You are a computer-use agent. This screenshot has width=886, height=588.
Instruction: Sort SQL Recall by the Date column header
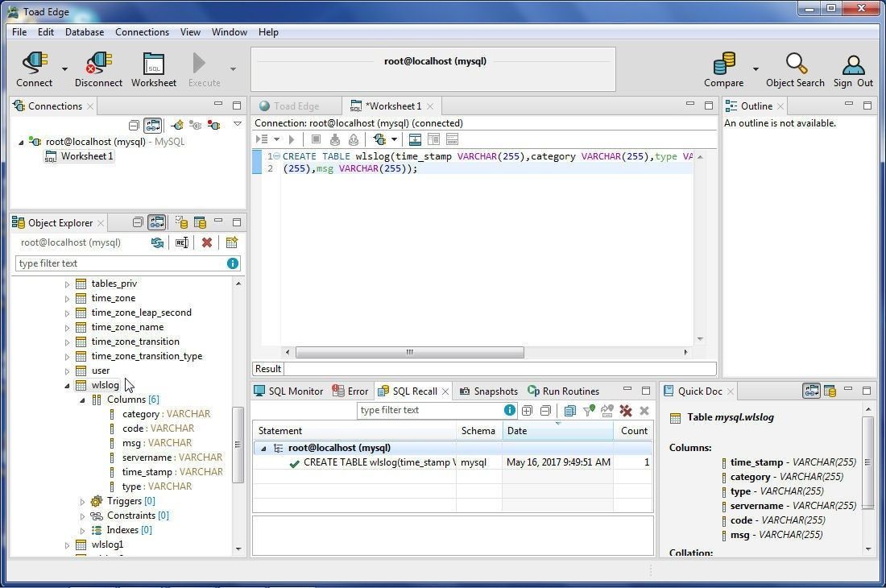pos(557,431)
